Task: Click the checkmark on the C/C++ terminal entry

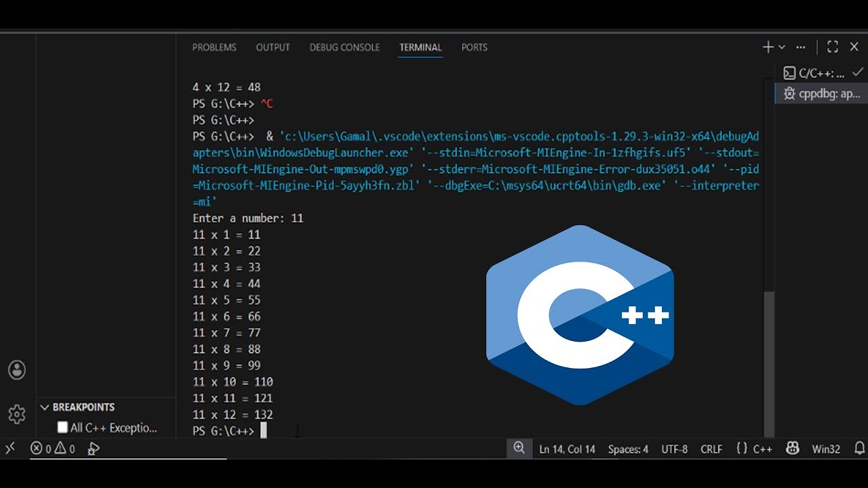Action: [858, 72]
